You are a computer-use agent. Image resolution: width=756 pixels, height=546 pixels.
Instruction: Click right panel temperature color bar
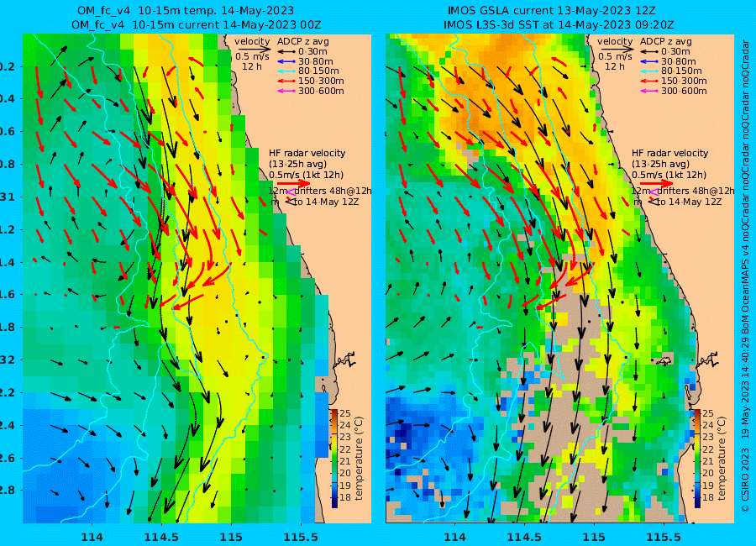[x=697, y=459]
